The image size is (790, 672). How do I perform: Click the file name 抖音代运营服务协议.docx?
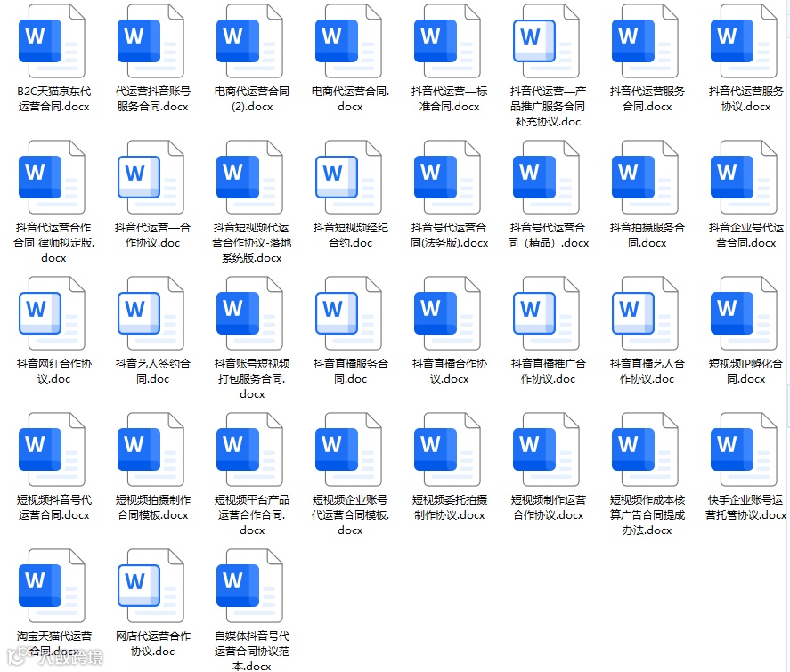pos(746,99)
